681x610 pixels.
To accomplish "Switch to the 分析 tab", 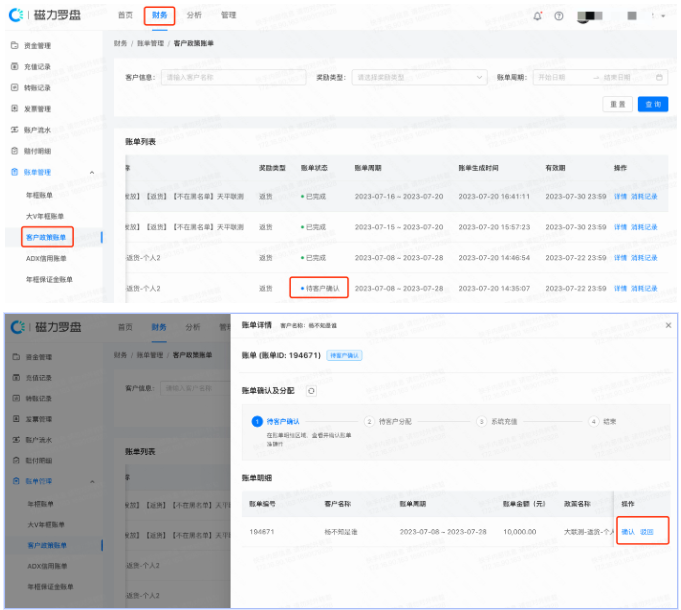I will click(193, 16).
